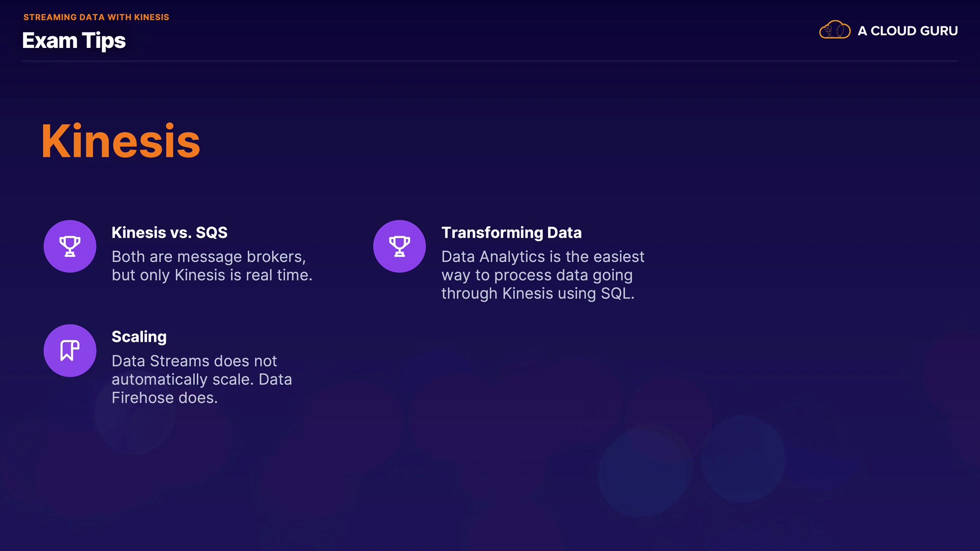Click the large orange "Kinesis" heading
The height and width of the screenshot is (551, 980).
(x=120, y=141)
